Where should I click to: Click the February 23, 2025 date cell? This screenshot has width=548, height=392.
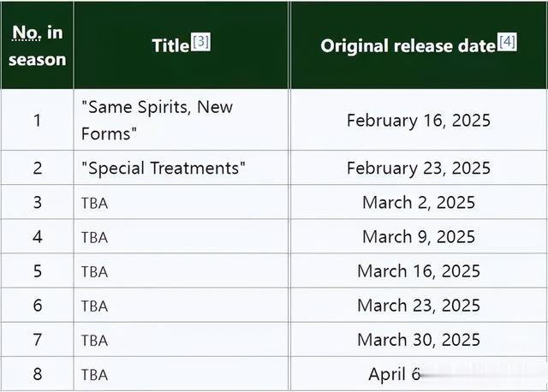point(419,168)
